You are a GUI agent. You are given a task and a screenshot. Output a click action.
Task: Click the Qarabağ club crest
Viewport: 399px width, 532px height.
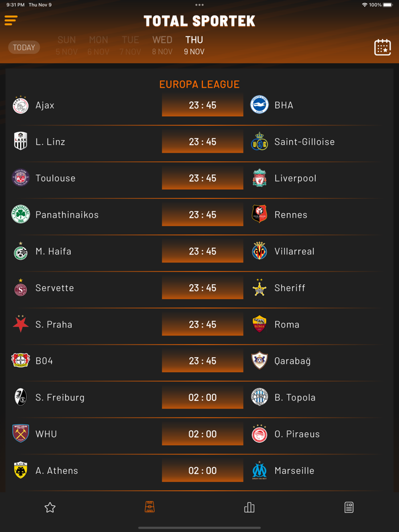[259, 361]
